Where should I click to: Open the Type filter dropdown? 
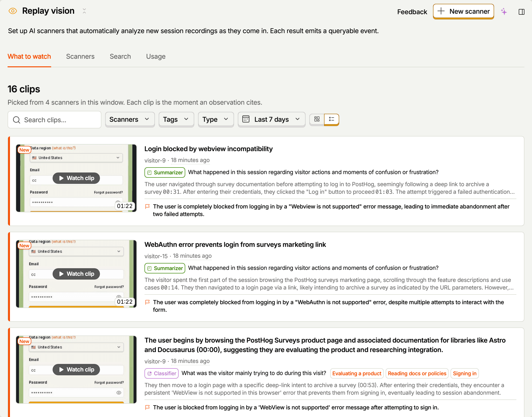[x=216, y=119]
